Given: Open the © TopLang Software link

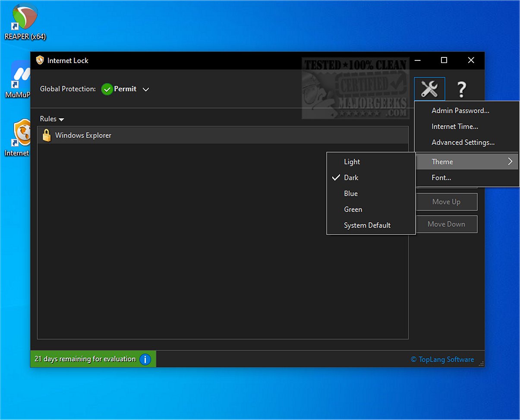Looking at the screenshot, I should tap(442, 360).
